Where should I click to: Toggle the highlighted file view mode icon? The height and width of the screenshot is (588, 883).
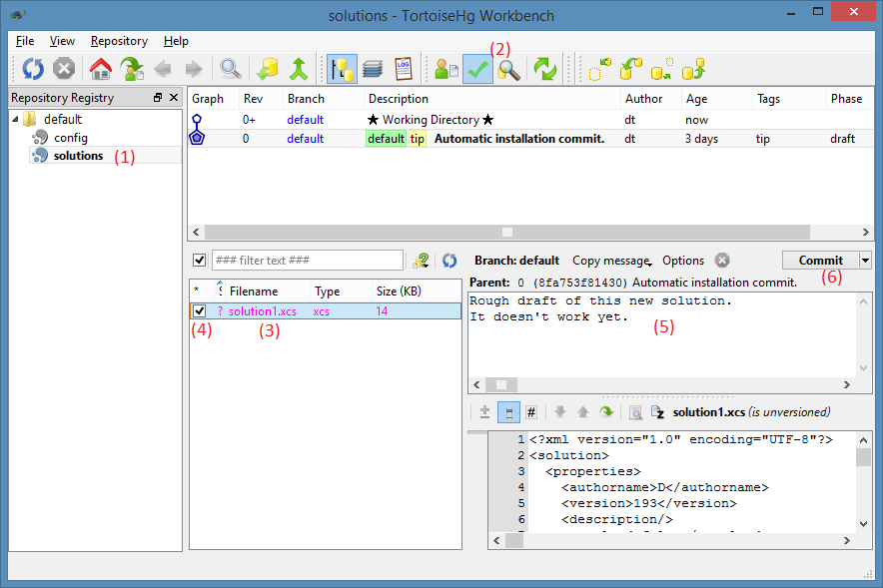click(x=509, y=412)
